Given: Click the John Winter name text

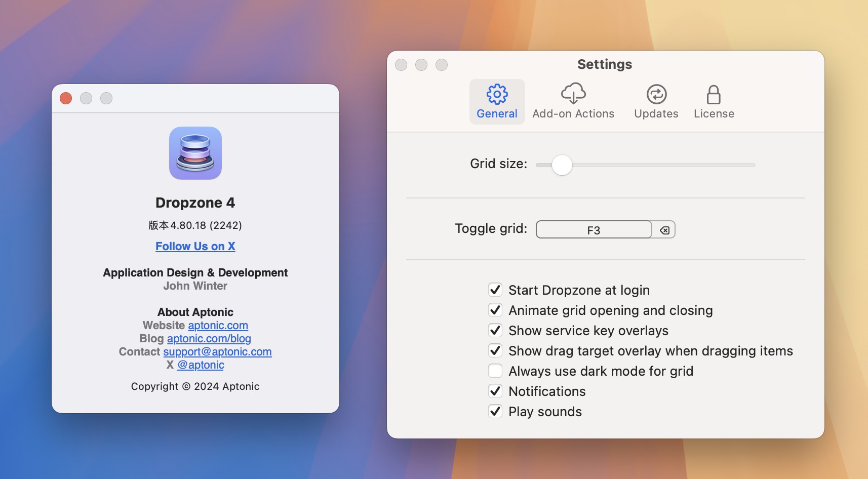Looking at the screenshot, I should click(195, 286).
